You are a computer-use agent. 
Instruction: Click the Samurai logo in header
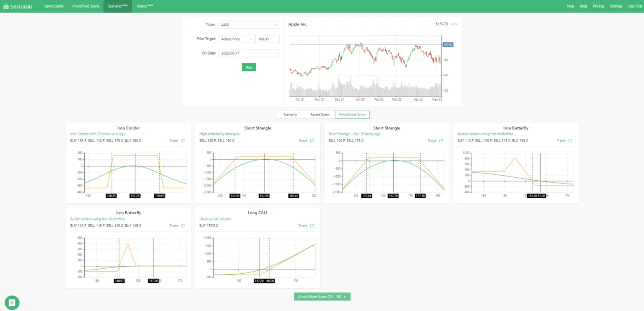point(17,6)
